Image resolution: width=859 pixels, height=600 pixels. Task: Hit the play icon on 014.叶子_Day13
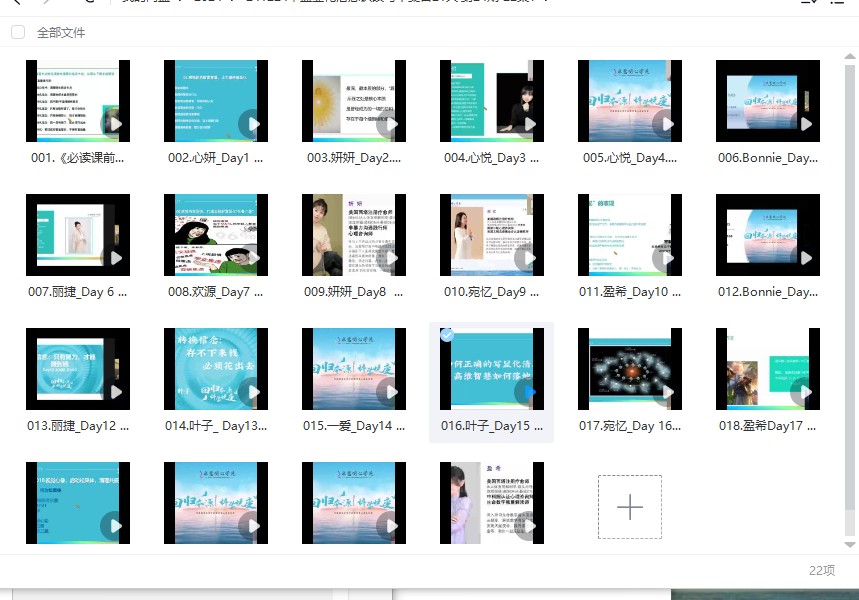click(x=254, y=392)
